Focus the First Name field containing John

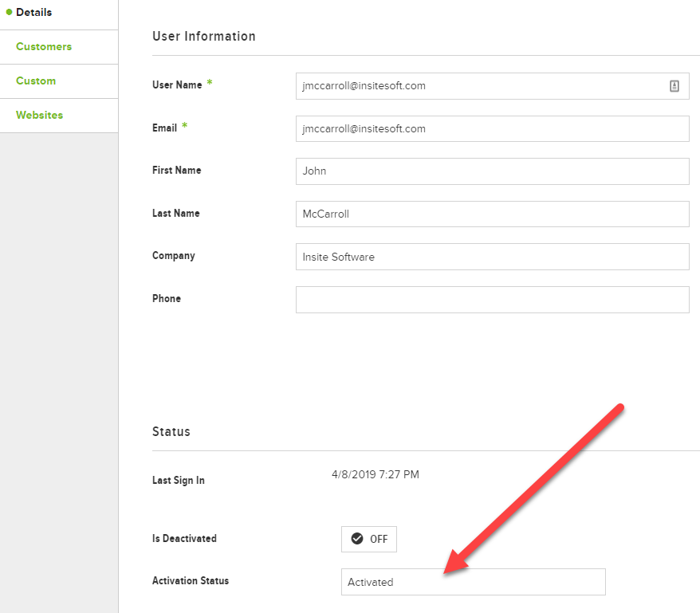(x=493, y=171)
